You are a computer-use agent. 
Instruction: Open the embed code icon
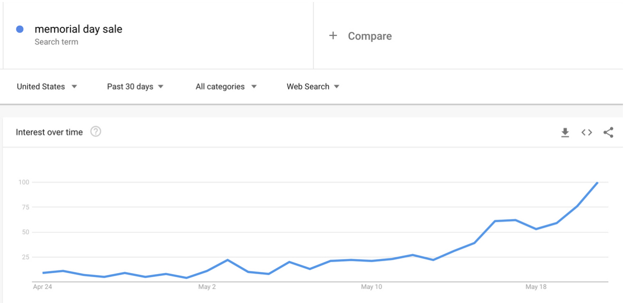[586, 132]
